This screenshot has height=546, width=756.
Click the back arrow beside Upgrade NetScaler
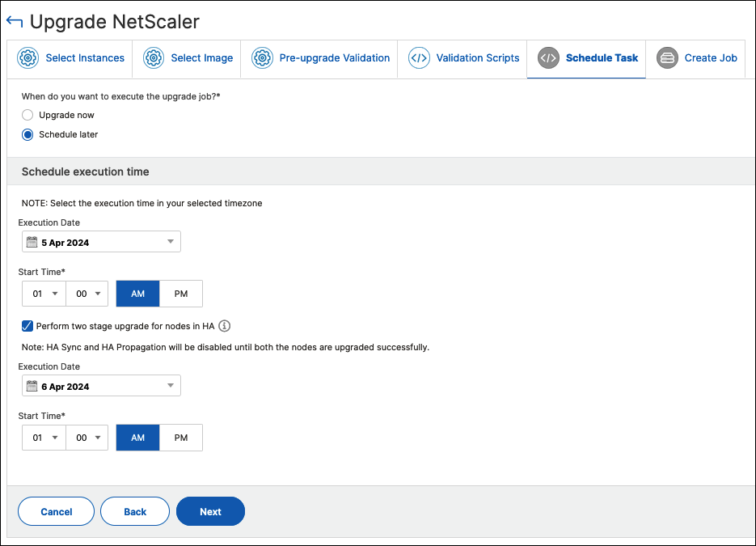click(15, 22)
